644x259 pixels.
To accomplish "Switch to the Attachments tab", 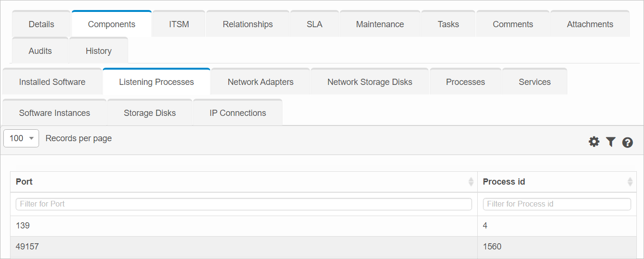I will coord(590,24).
